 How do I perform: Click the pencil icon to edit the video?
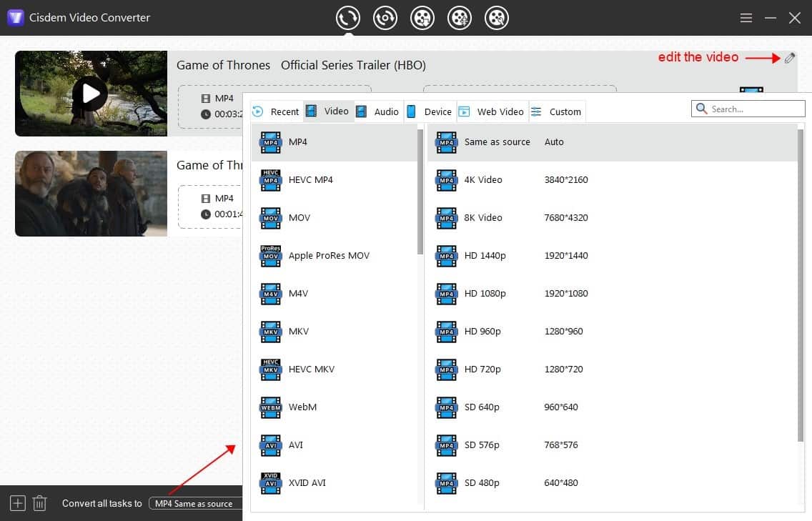click(x=789, y=59)
